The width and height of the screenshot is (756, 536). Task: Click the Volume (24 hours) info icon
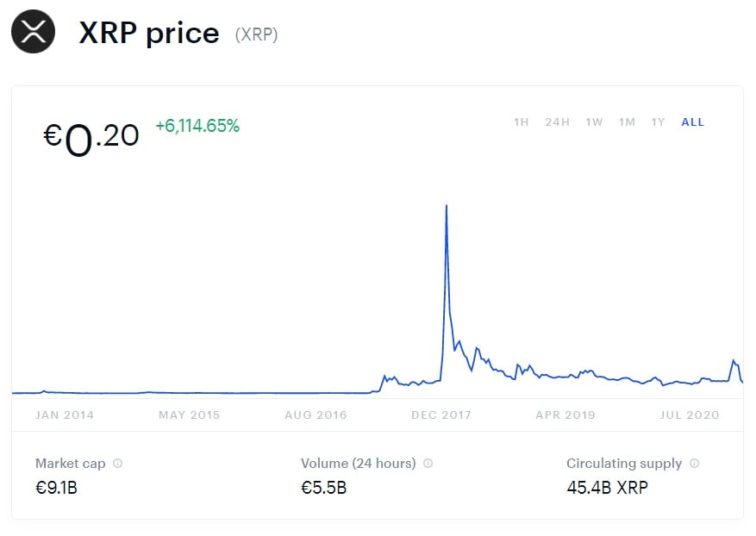pyautogui.click(x=428, y=464)
